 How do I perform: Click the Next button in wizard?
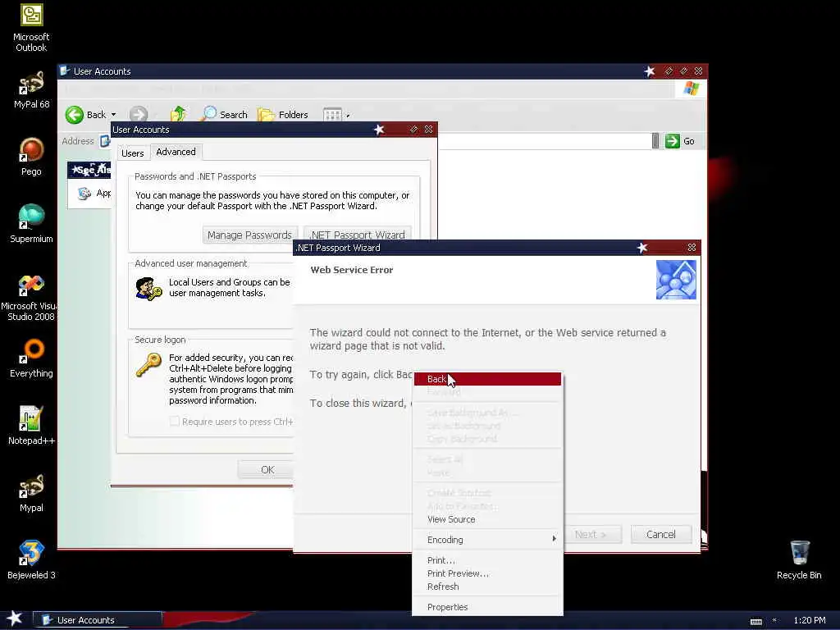[x=591, y=534]
